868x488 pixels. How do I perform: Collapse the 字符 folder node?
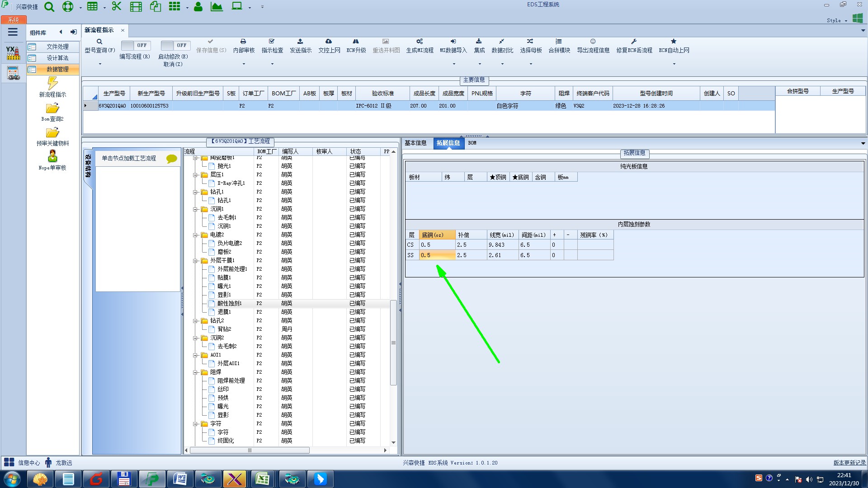pyautogui.click(x=196, y=424)
